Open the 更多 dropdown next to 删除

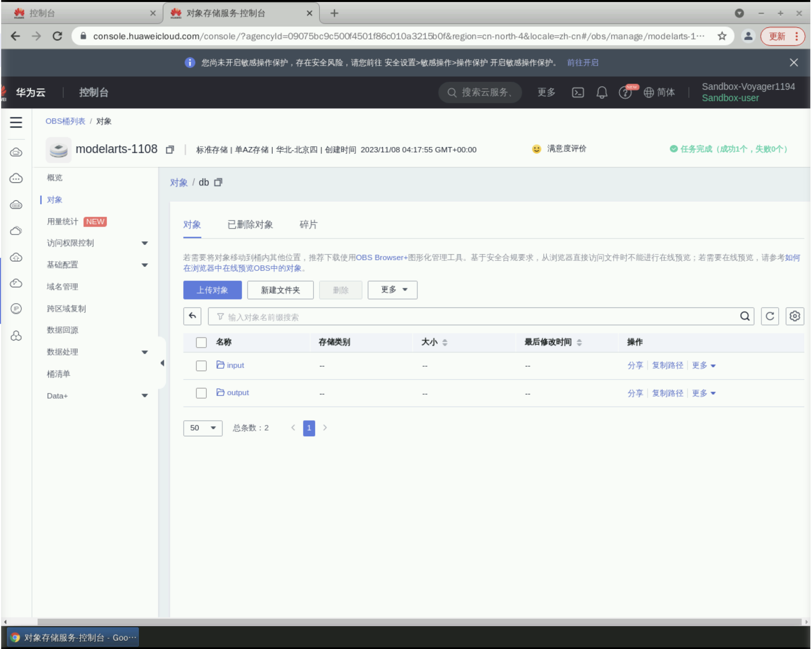coord(392,290)
